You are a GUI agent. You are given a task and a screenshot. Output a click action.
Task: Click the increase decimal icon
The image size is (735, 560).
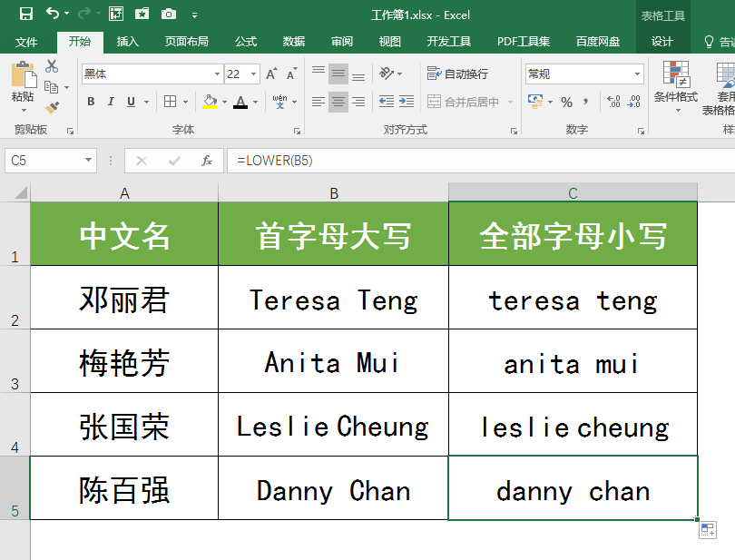(613, 102)
